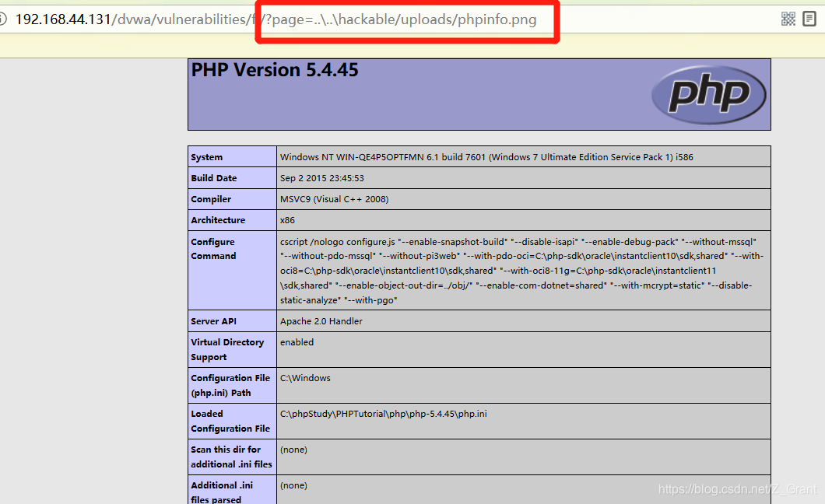The image size is (825, 504).
Task: Click the 'MSVC9 (Visual C++ 2008)' value
Action: (x=334, y=199)
